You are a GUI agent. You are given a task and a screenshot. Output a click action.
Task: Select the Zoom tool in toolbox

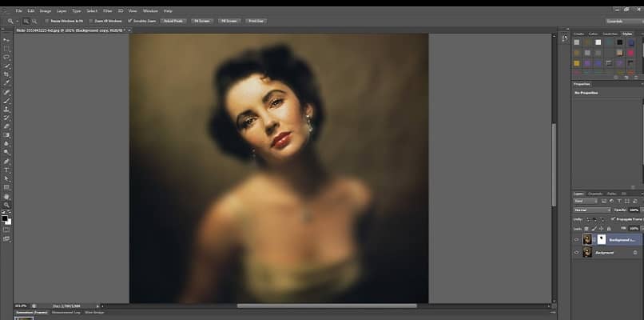(6, 205)
